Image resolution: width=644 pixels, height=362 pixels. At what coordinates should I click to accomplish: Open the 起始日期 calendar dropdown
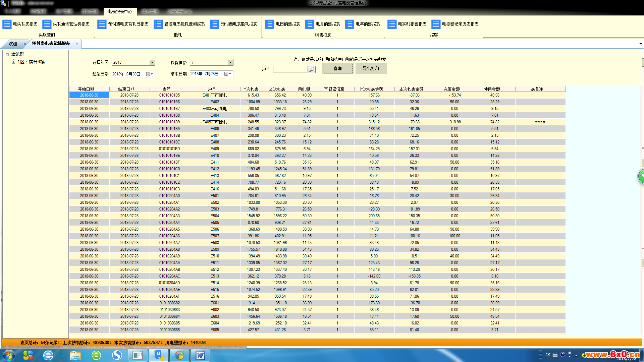(x=150, y=74)
